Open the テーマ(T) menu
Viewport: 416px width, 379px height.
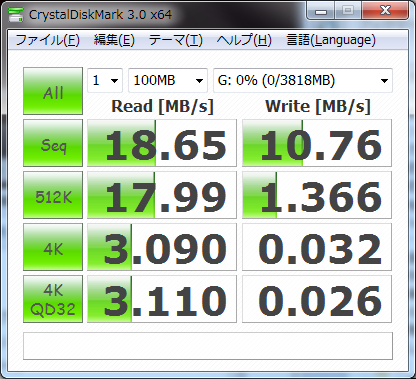(176, 40)
